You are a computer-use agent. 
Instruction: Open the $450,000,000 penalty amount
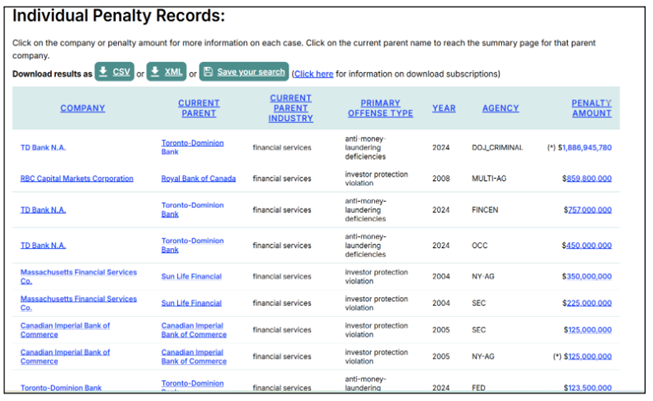[x=587, y=246]
